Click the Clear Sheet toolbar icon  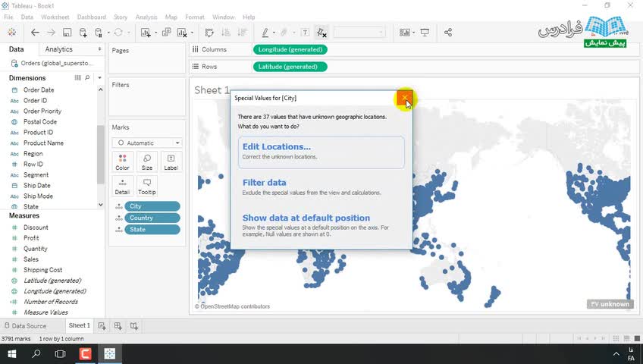coord(182,33)
